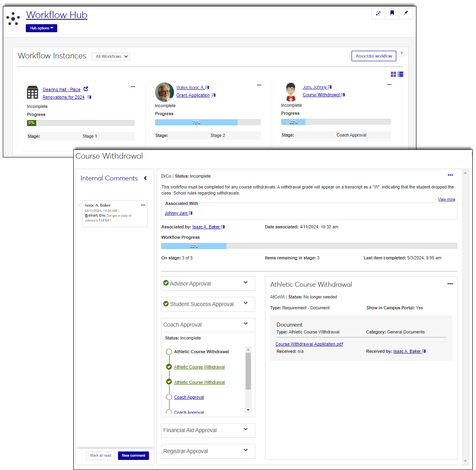Open the Hub options menu
Screen dimensions: 476x470
(x=41, y=28)
